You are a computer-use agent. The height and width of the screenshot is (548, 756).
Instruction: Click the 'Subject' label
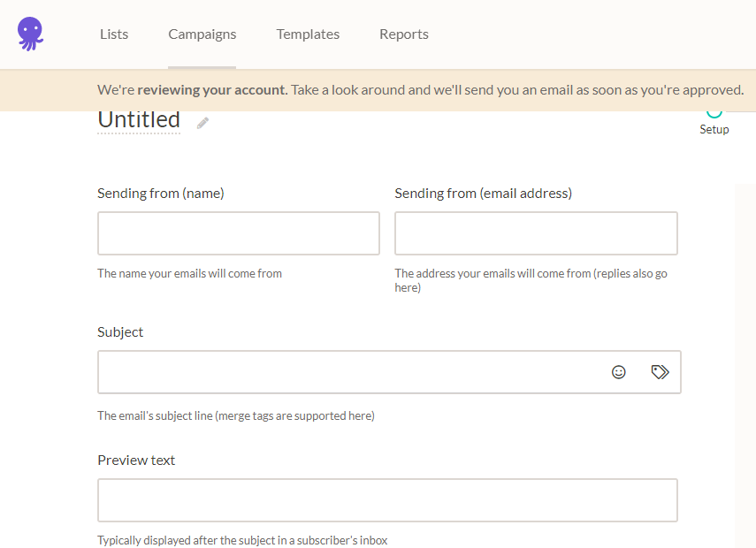pos(120,332)
